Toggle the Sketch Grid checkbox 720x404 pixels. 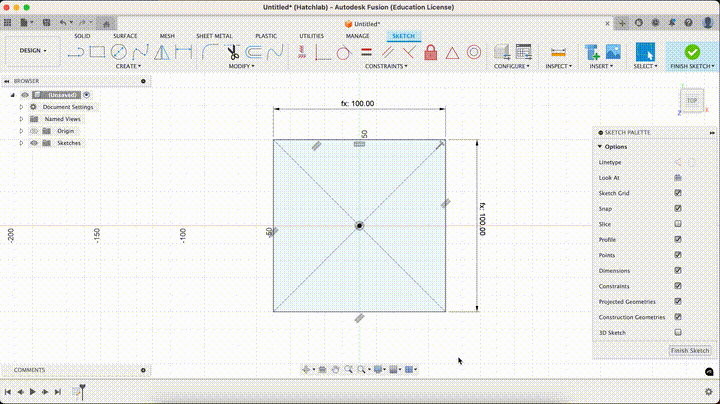tap(678, 193)
